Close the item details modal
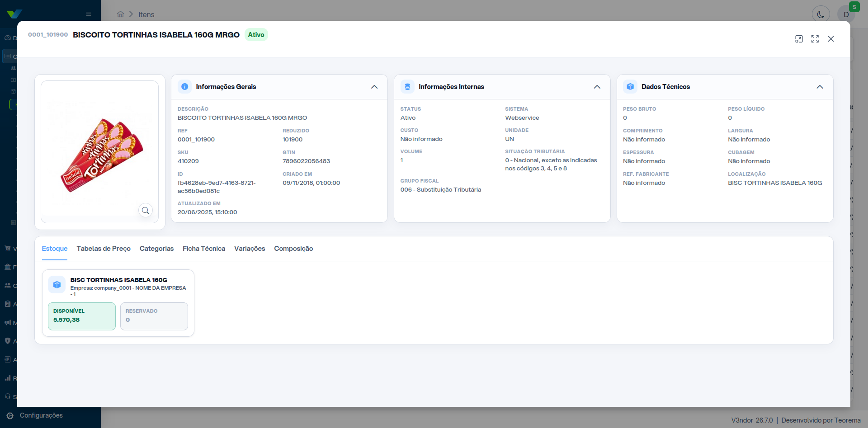Viewport: 868px width, 428px height. [x=831, y=39]
